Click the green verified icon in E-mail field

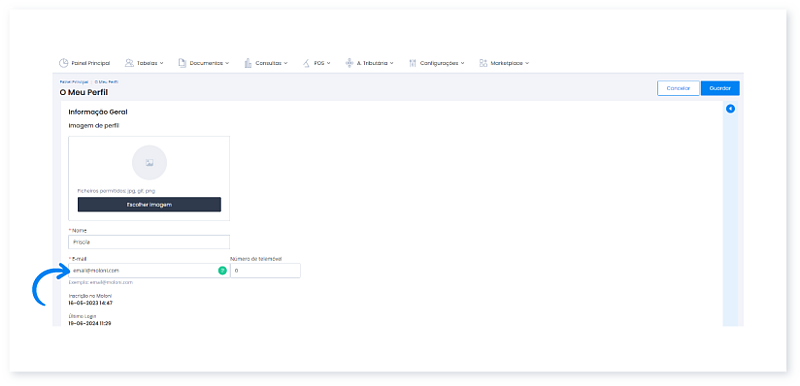coord(222,270)
